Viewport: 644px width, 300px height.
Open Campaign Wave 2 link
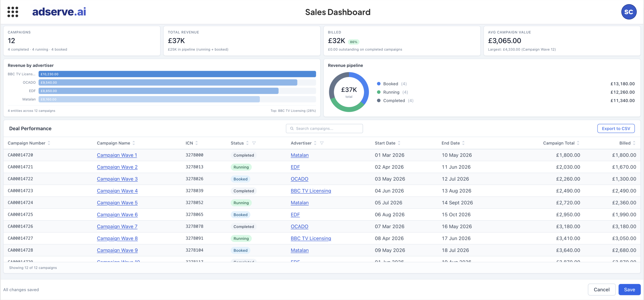tap(117, 167)
